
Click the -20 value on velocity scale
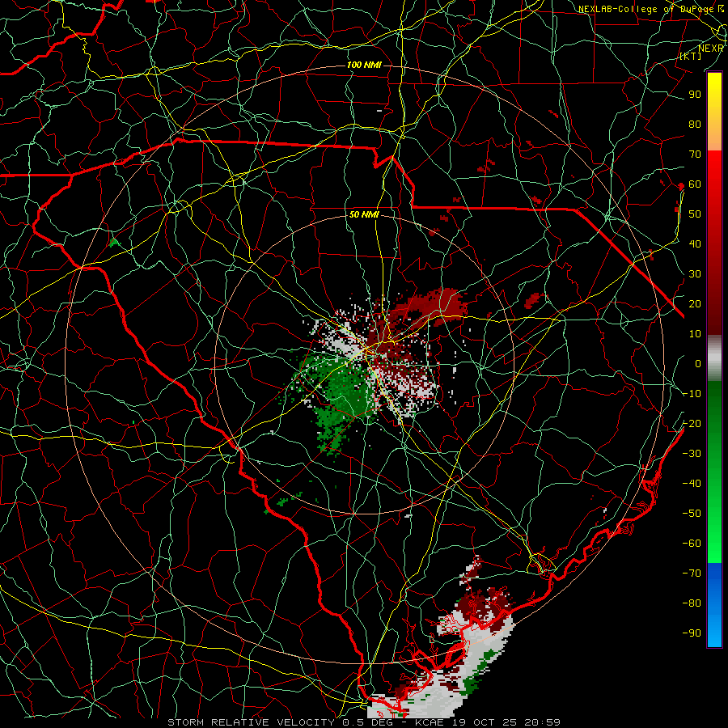[692, 424]
